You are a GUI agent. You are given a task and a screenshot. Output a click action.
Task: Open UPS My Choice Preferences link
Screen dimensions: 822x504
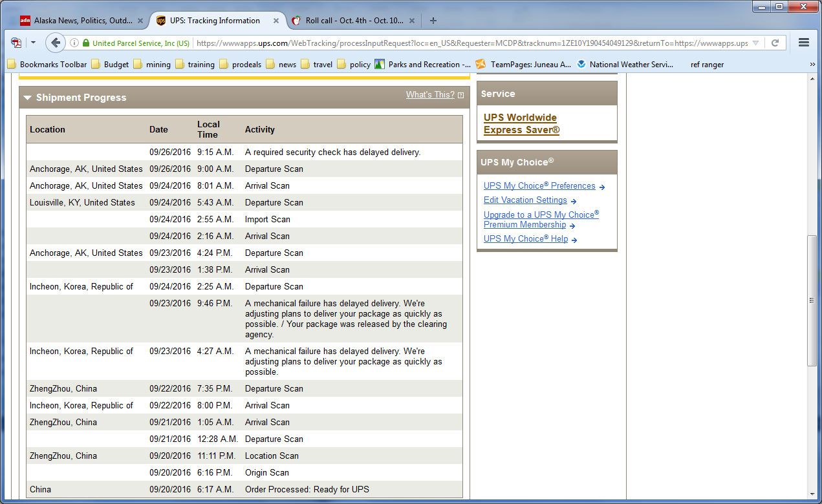539,186
